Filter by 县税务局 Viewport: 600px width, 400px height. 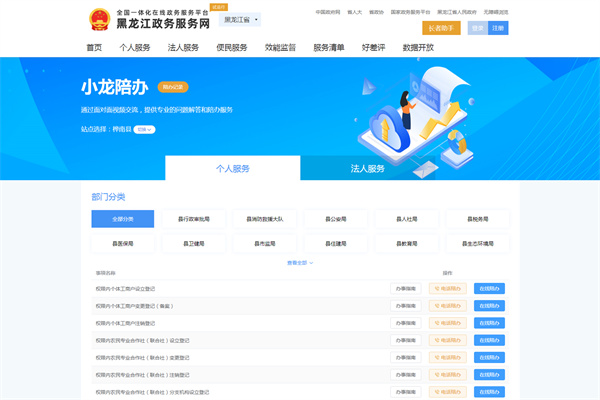click(x=478, y=219)
